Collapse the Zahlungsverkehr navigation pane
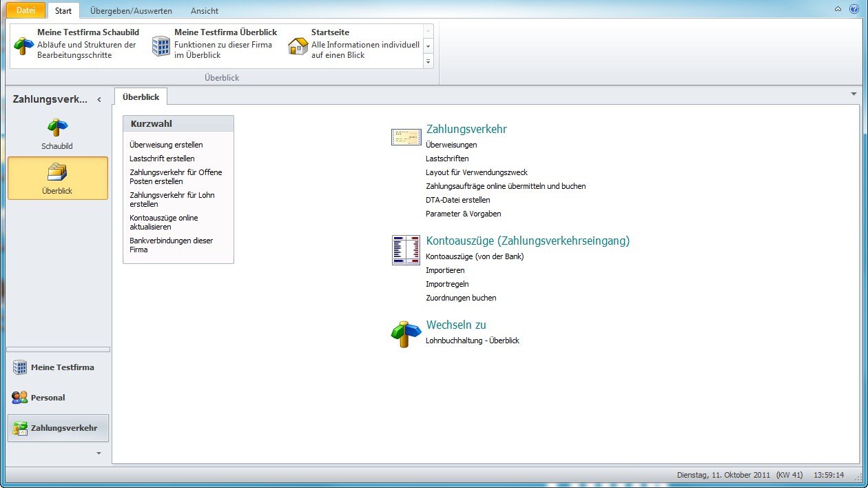The width and height of the screenshot is (868, 488). pyautogui.click(x=99, y=100)
